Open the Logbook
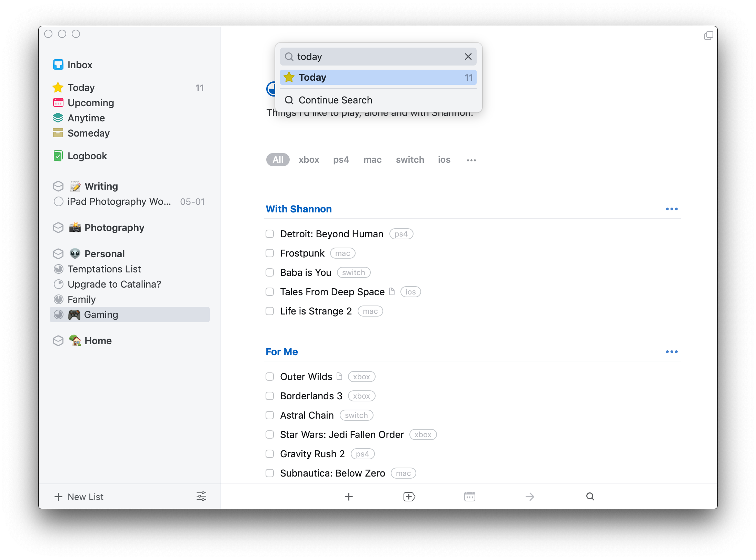This screenshot has height=560, width=756. point(129,156)
